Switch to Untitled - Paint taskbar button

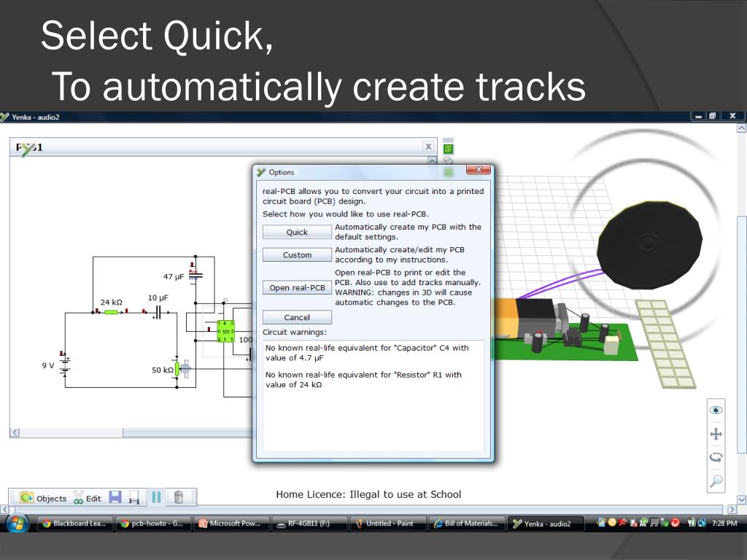point(387,524)
